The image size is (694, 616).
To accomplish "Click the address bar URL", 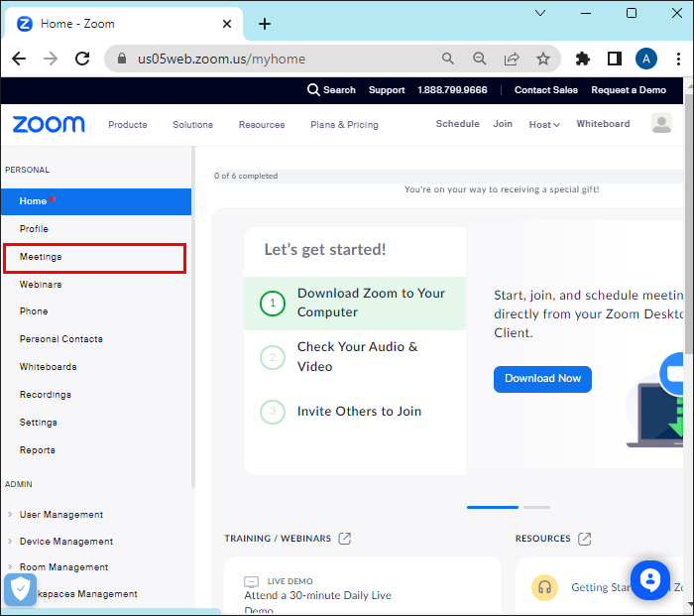I will (221, 59).
